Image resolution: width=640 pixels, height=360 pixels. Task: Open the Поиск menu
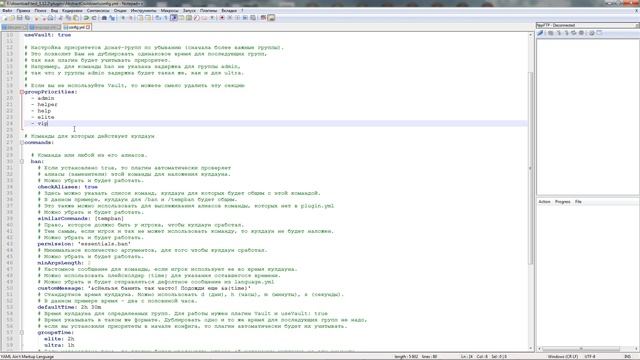coord(40,11)
